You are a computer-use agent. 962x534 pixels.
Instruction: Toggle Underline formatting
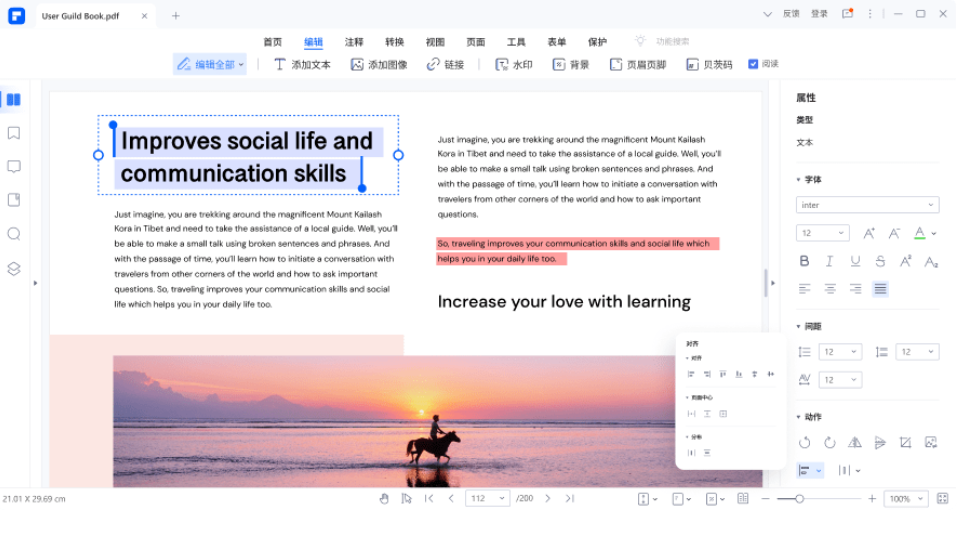(x=855, y=261)
